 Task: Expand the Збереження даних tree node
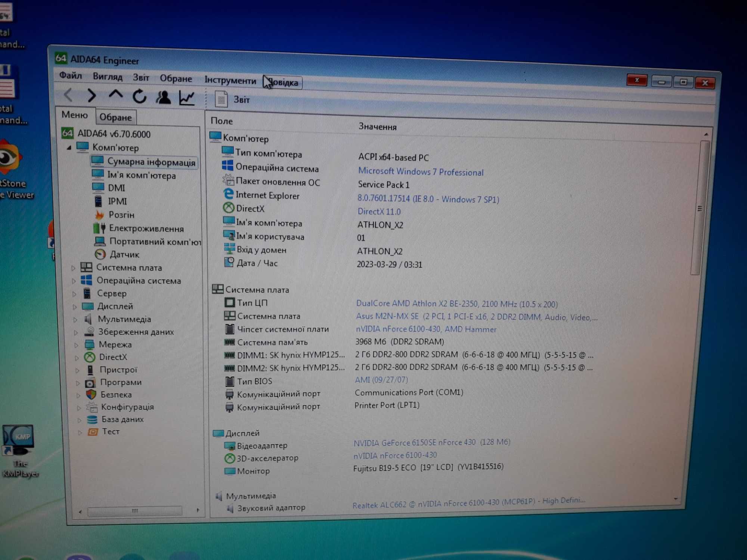[x=75, y=332]
